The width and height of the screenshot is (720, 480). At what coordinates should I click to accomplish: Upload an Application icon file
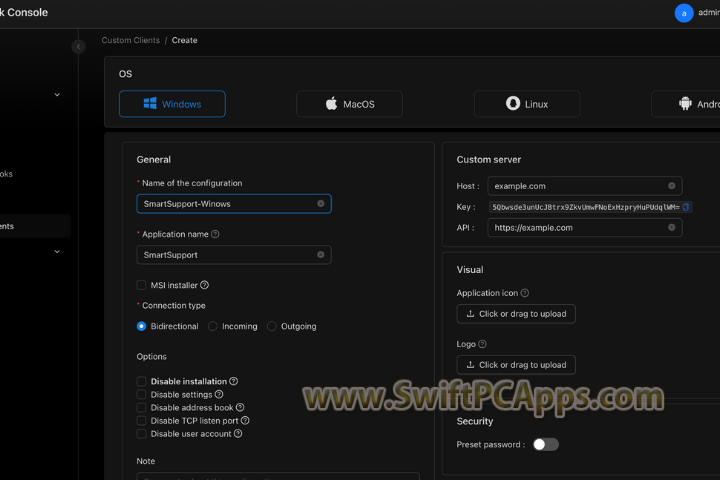(516, 314)
